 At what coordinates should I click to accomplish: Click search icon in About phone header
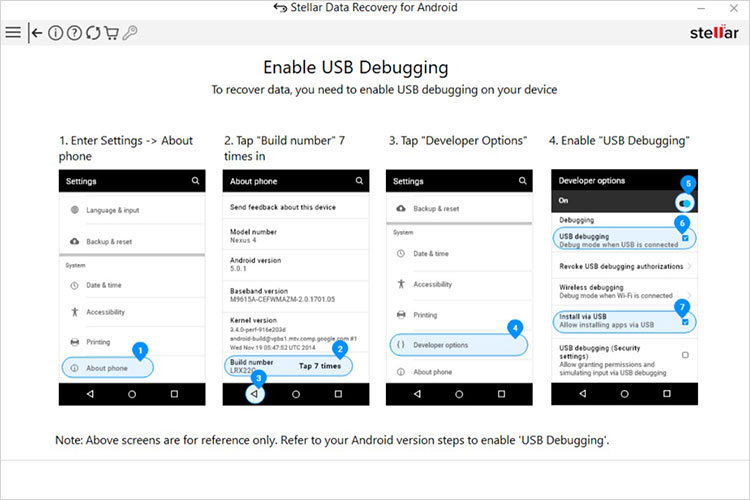pos(359,181)
